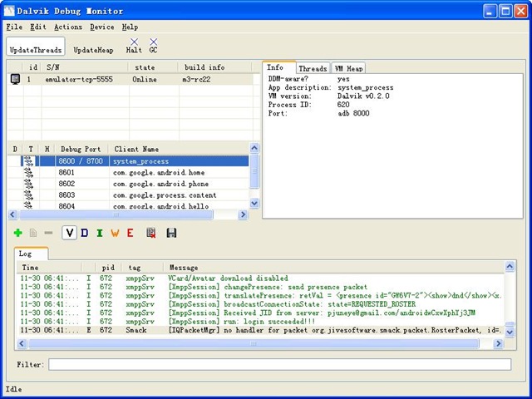The width and height of the screenshot is (532, 399).
Task: Click log panel scroll up arrow
Action: [x=510, y=267]
